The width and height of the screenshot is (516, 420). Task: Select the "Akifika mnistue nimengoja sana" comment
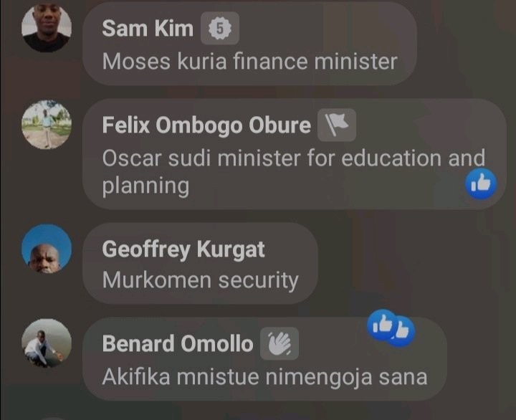pyautogui.click(x=265, y=378)
